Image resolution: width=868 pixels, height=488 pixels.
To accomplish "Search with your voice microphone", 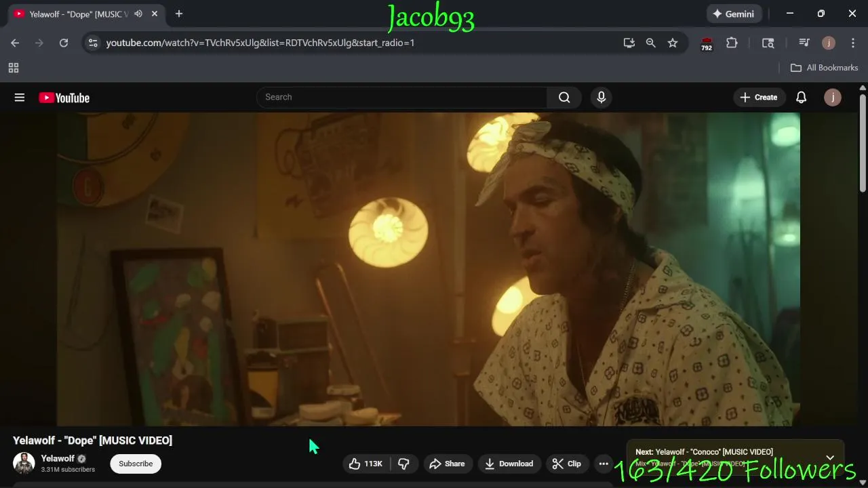I will 601,97.
